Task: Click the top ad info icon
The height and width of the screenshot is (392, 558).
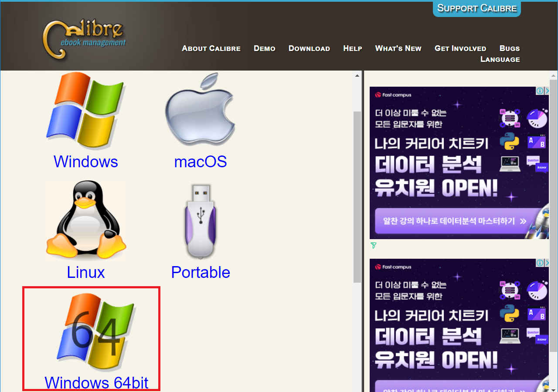Action: [540, 91]
